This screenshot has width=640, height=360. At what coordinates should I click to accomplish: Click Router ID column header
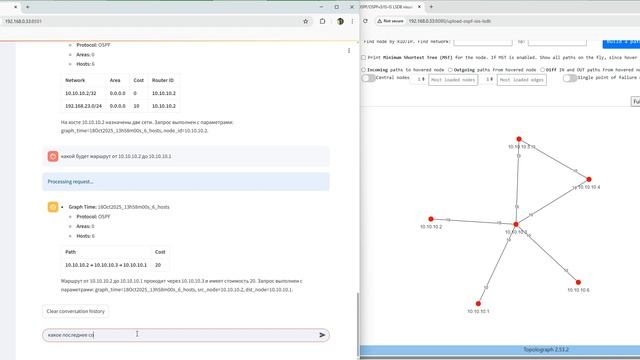[x=163, y=80]
